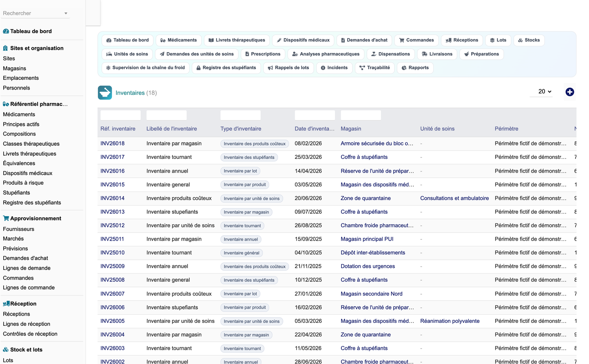Image resolution: width=589 pixels, height=364 pixels.
Task: Open the Rechercher search dropdown
Action: tap(35, 13)
